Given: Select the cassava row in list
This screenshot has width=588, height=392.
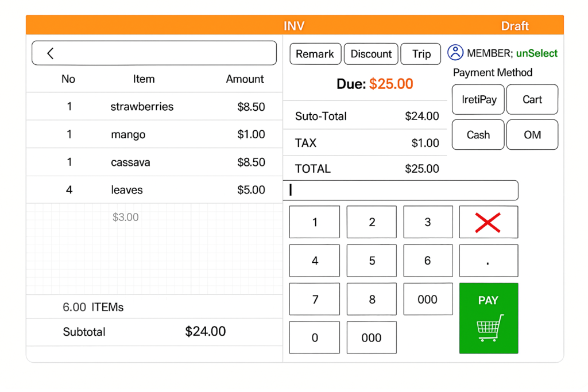Looking at the screenshot, I should click(x=154, y=162).
